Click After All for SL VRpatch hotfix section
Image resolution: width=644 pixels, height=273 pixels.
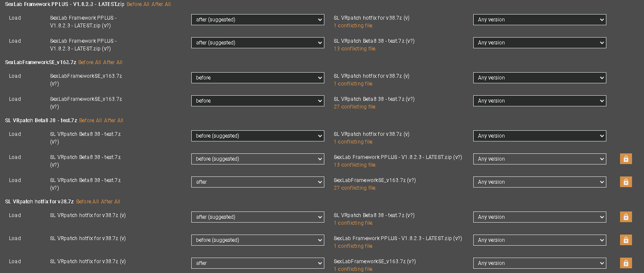110,202
